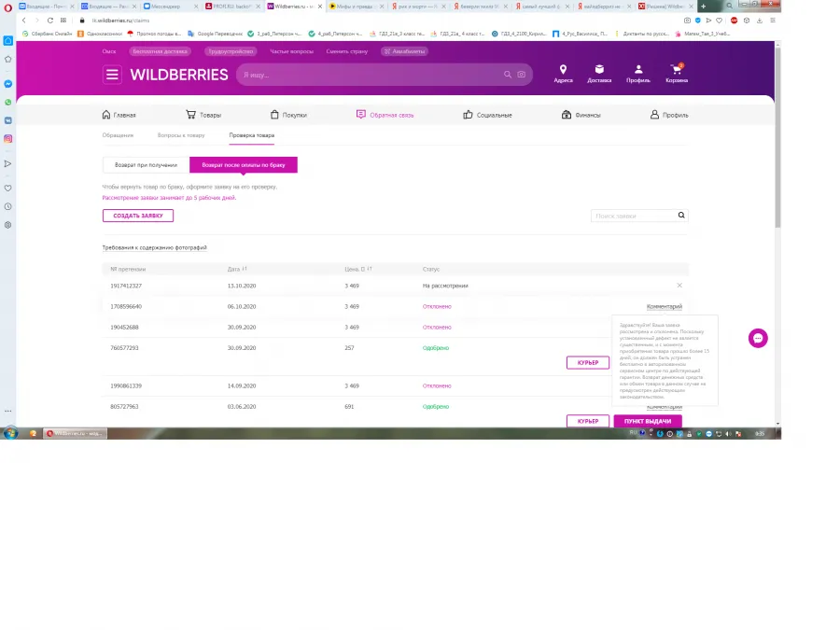
Task: Go to Покупки in the account menu
Action: coord(288,115)
